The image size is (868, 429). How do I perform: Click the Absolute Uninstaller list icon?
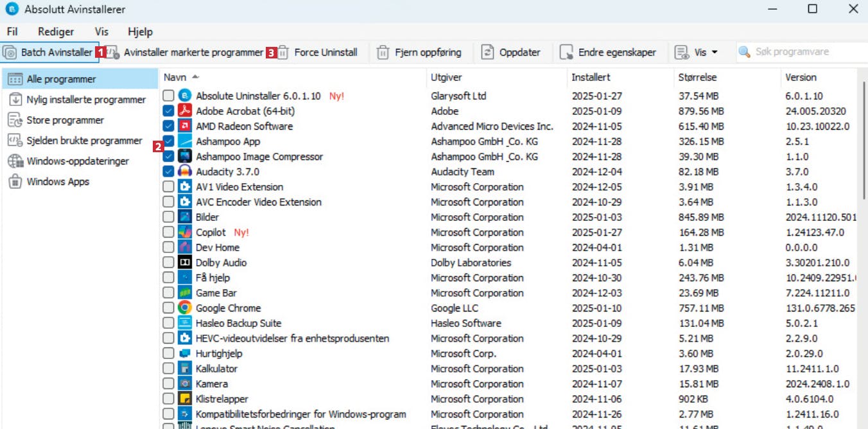point(185,96)
